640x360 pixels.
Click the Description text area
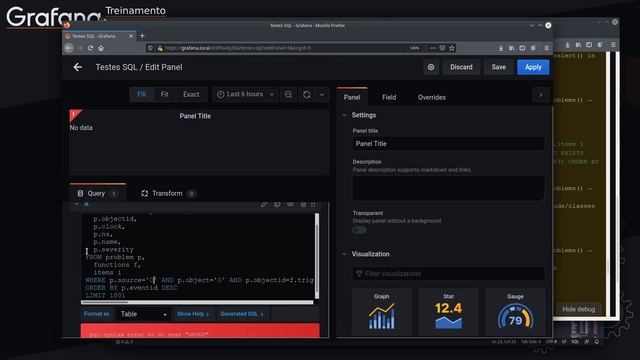[448, 188]
